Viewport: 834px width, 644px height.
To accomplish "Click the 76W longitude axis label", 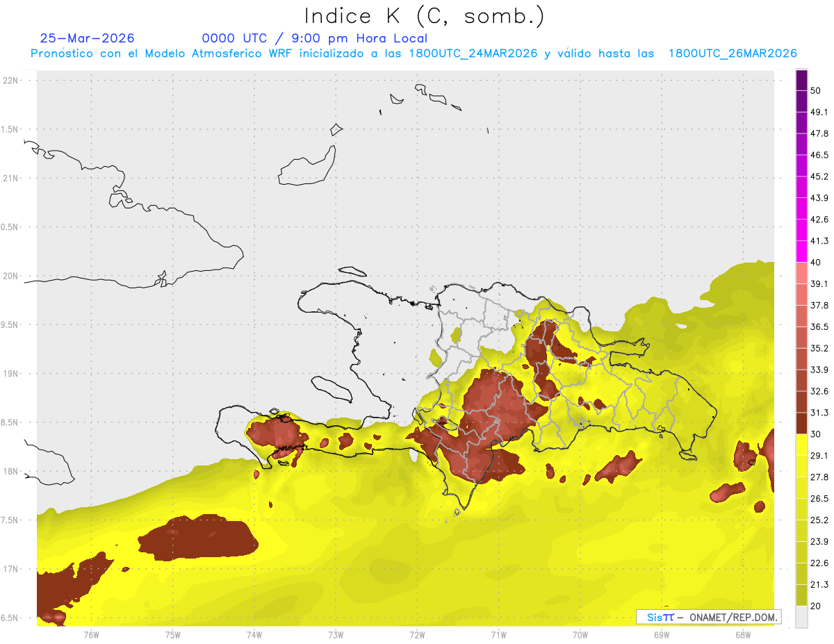I will coord(91,634).
